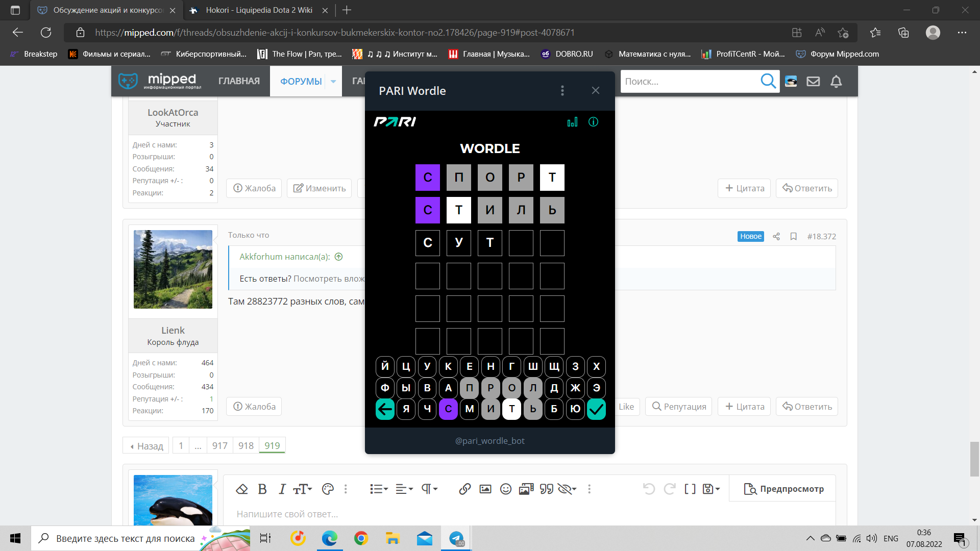
Task: Open the ГЛАВНАЯ navigation item
Action: (239, 81)
